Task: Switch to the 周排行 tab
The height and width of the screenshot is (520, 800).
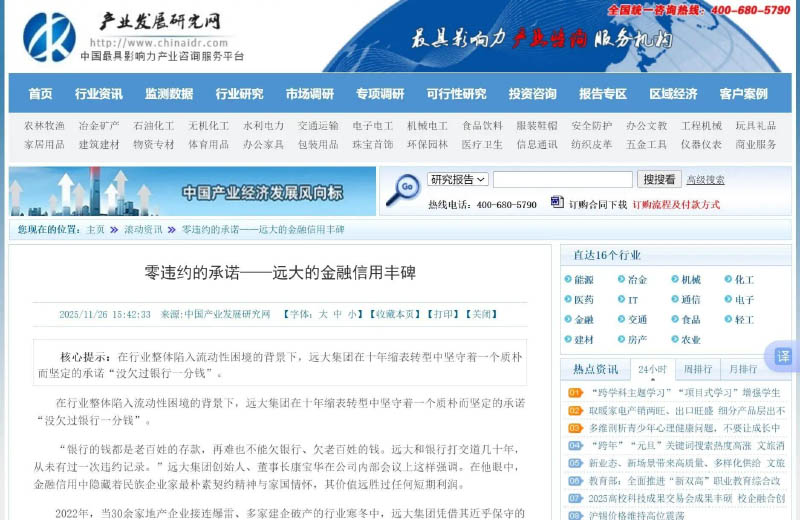Action: click(x=698, y=369)
